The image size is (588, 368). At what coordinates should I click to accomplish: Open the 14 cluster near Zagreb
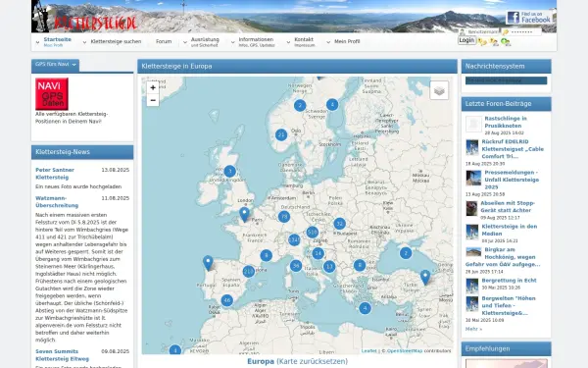(318, 253)
